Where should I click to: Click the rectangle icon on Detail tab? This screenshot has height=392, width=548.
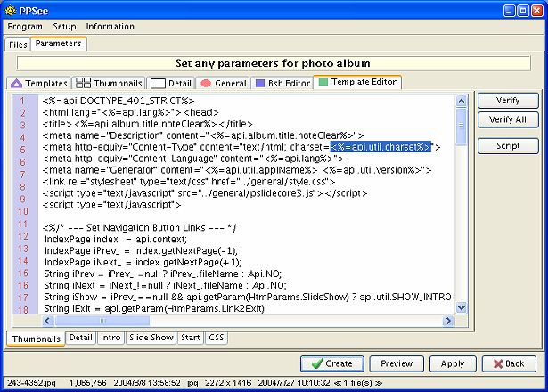coord(158,84)
